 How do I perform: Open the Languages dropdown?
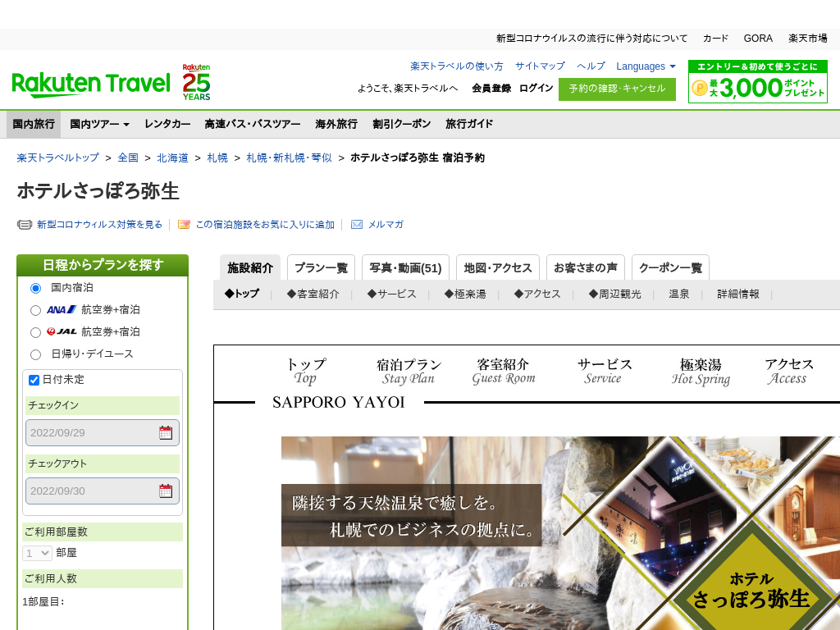click(646, 66)
